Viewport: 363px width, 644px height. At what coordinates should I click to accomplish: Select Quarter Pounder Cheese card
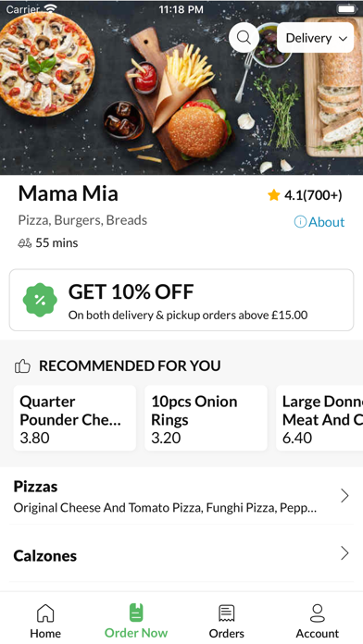click(x=75, y=418)
